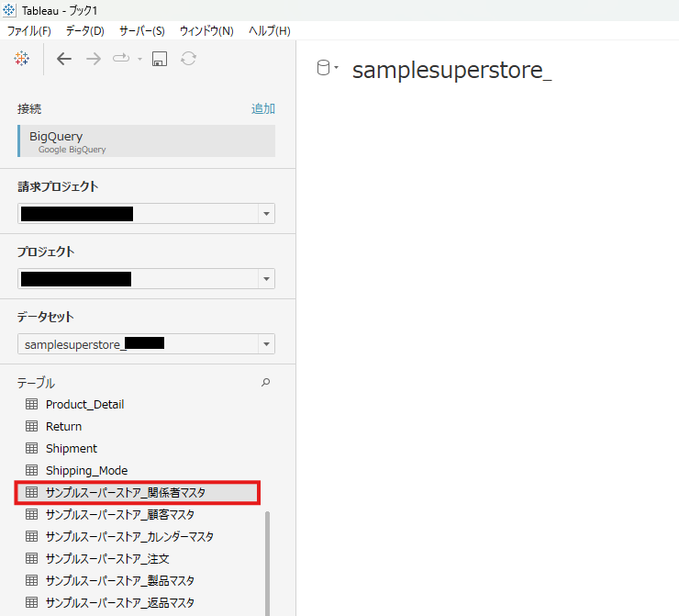Select サンプルスーパーストア_関係者マスタ table name

126,493
